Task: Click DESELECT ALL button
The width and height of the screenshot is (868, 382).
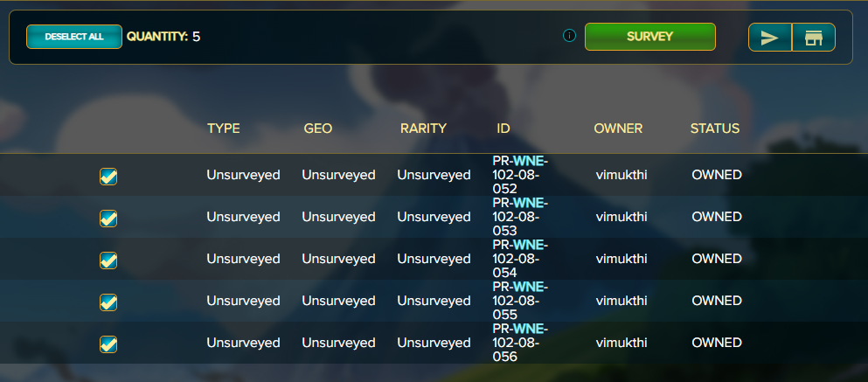Action: pos(74,37)
